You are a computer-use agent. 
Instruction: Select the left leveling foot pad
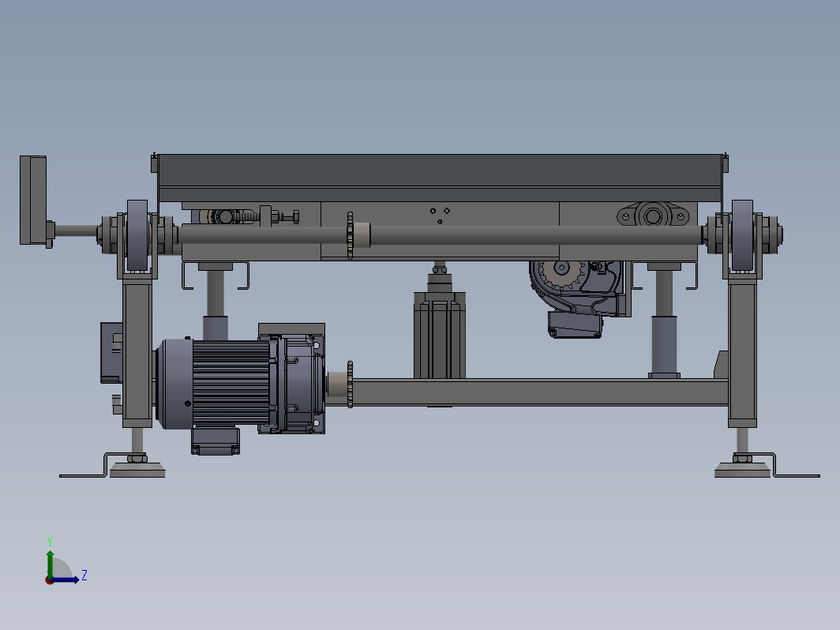137,470
